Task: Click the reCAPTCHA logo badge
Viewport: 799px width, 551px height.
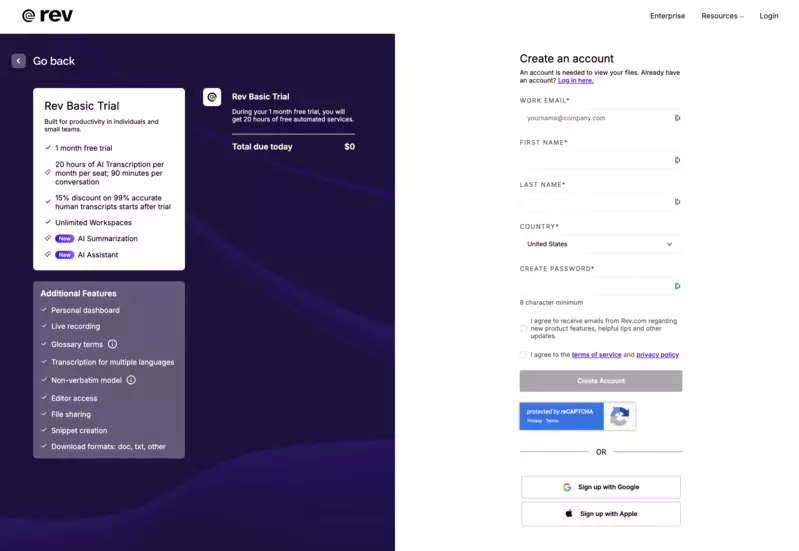Action: tap(619, 416)
